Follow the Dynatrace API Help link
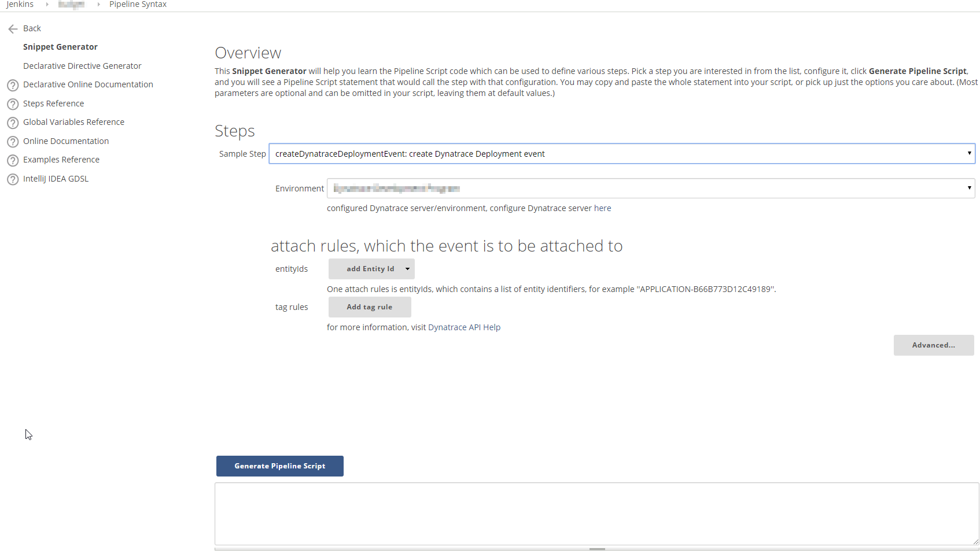 (464, 327)
